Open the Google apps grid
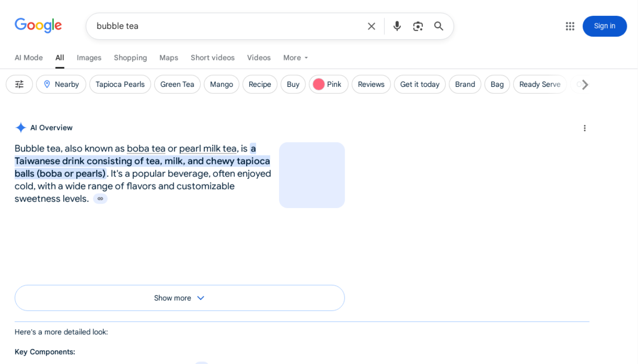Image resolution: width=638 pixels, height=364 pixels. tap(570, 26)
